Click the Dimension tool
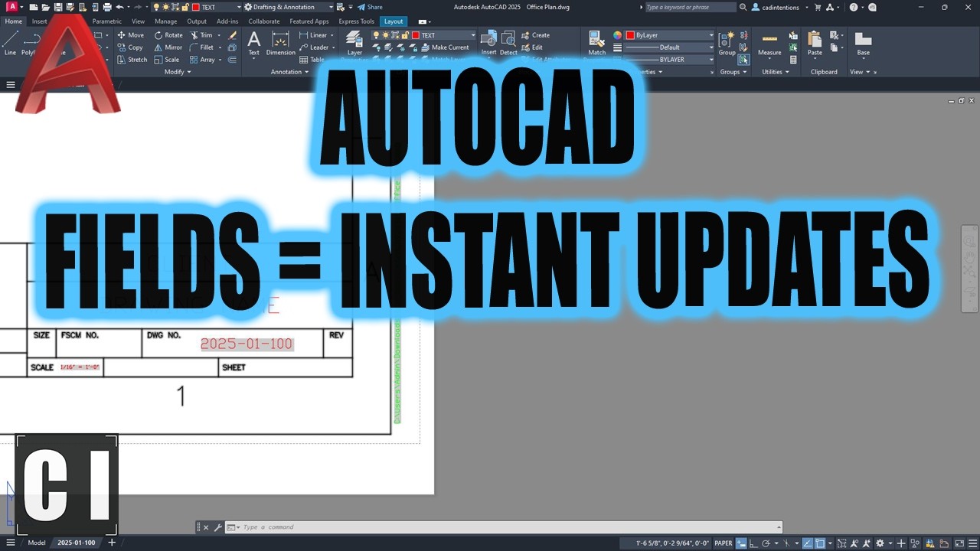Viewport: 980px width, 551px height. click(x=280, y=43)
